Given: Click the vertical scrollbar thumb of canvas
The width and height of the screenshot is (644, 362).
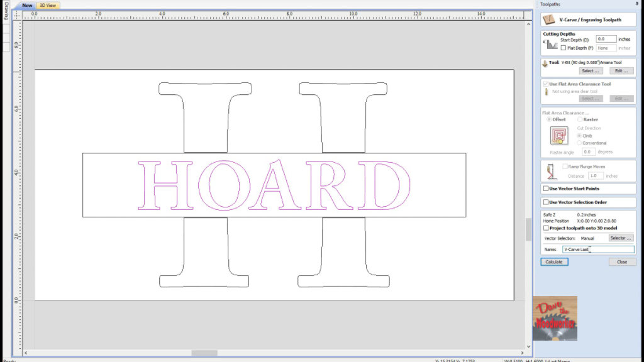Looking at the screenshot, I should pos(528,229).
